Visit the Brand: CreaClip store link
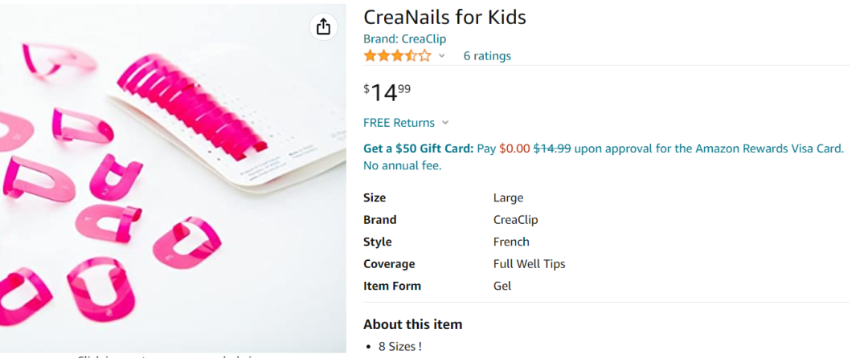This screenshot has height=358, width=868. (404, 39)
